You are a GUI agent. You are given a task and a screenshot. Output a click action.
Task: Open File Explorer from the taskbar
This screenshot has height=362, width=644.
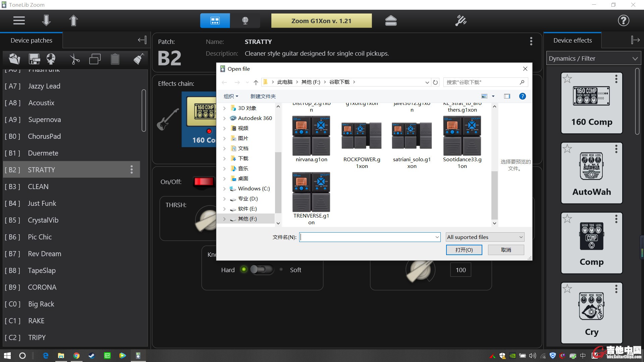(x=61, y=356)
